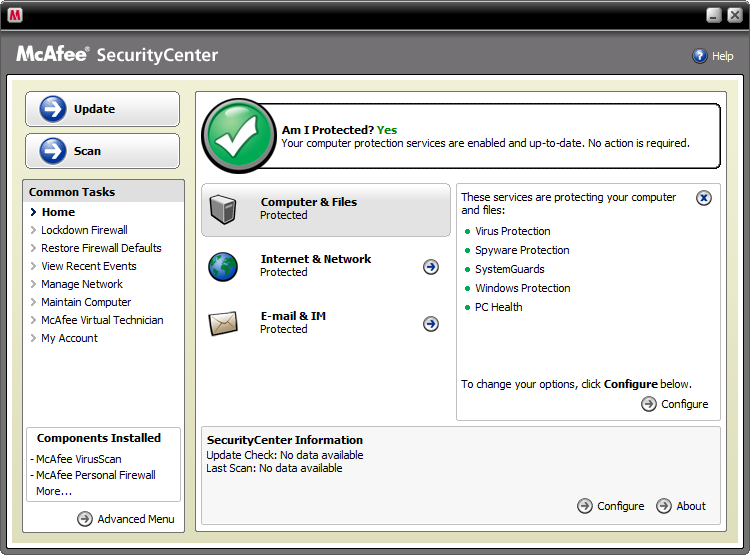Click the Scan arrow icon
Viewport: 750px width, 555px height.
click(53, 151)
